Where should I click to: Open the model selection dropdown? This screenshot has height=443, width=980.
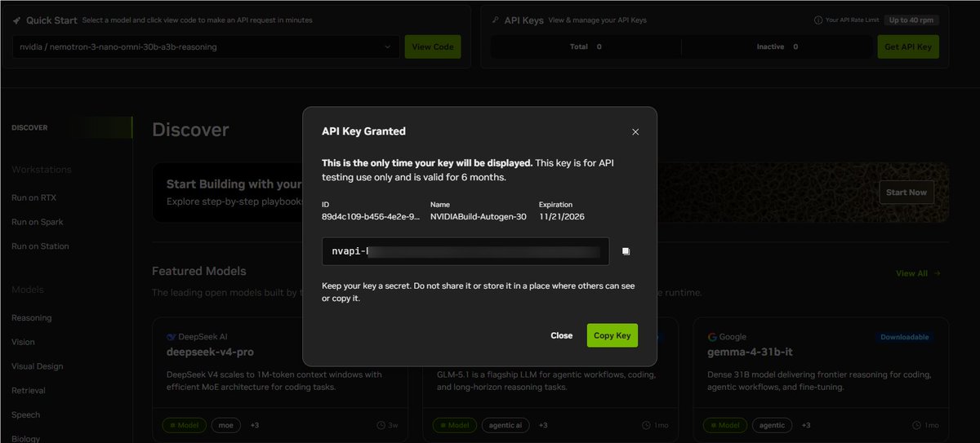(x=206, y=47)
